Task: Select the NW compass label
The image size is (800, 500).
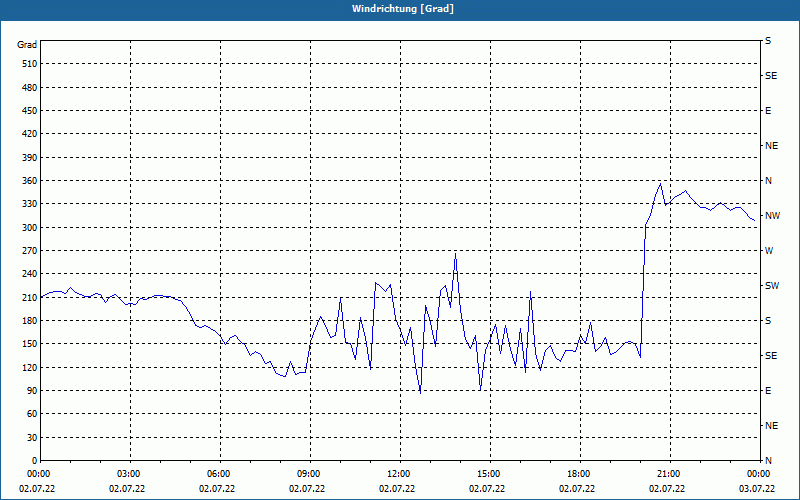Action: [772, 216]
